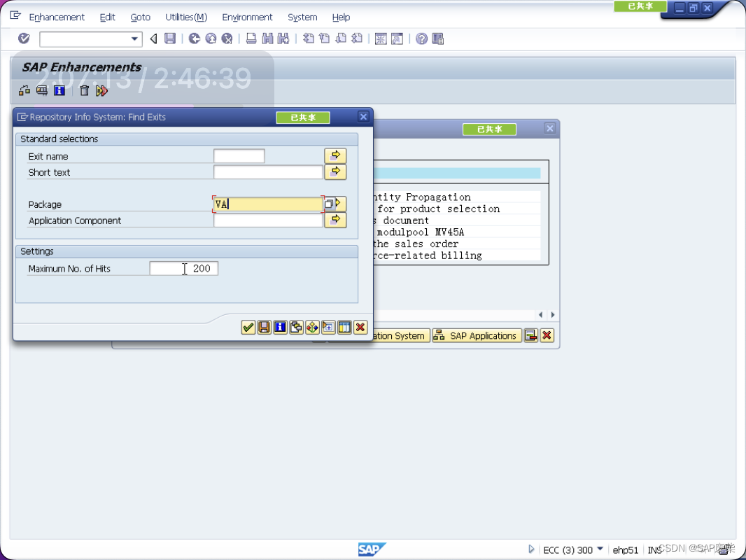Click the Get Variant icon in dialog footer
746x560 pixels.
tap(297, 328)
